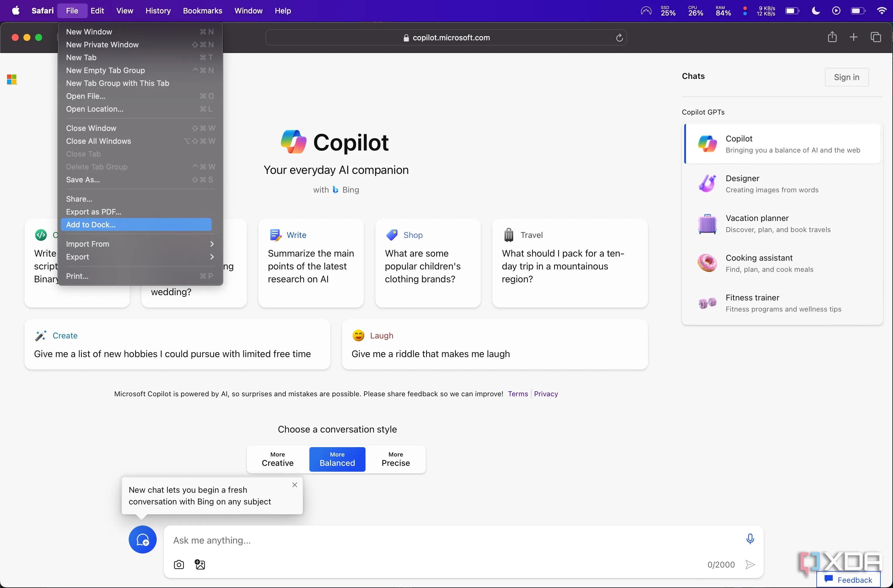Click the Safari share icon

(832, 37)
